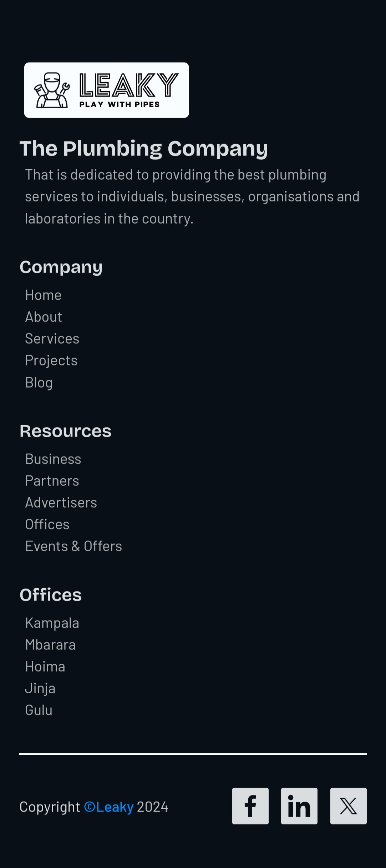This screenshot has width=386, height=868.
Task: Open the Events & Offers link
Action: (73, 546)
